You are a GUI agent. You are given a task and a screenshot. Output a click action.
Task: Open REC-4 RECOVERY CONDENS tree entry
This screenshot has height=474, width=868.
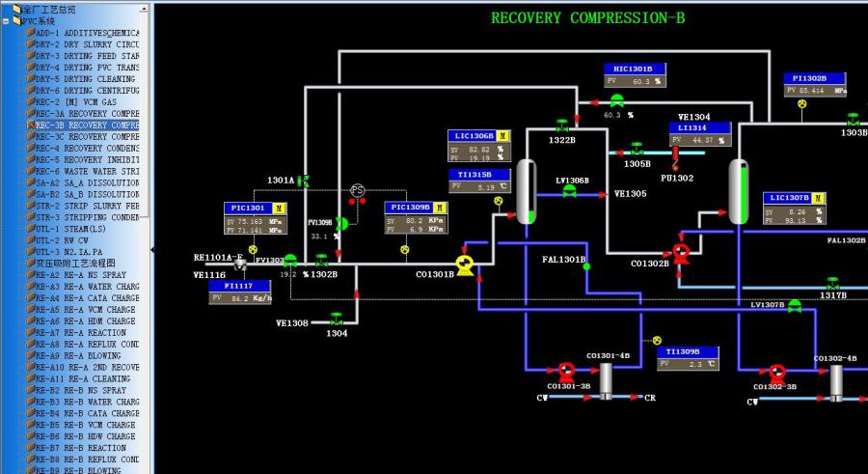(87, 149)
